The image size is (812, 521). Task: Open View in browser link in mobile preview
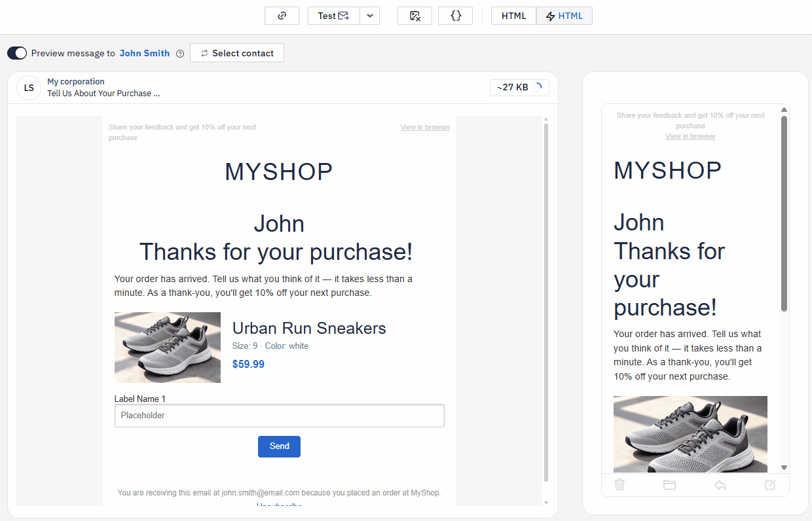[690, 136]
